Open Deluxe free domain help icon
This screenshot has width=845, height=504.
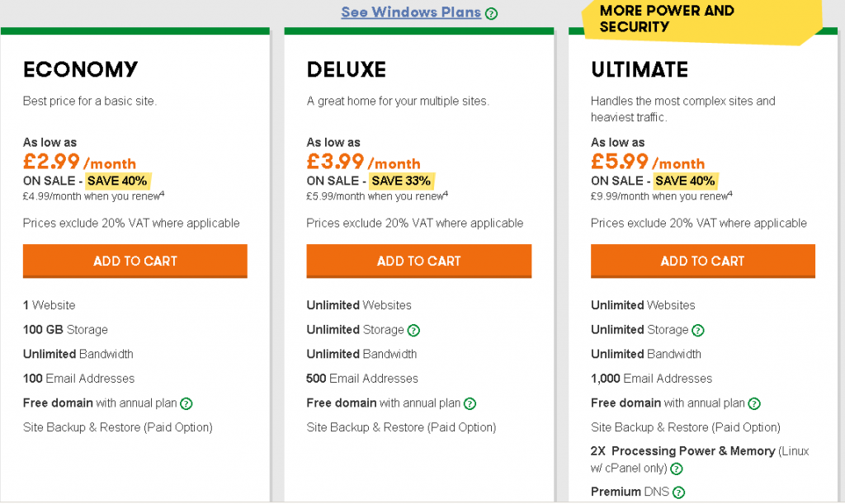[470, 403]
